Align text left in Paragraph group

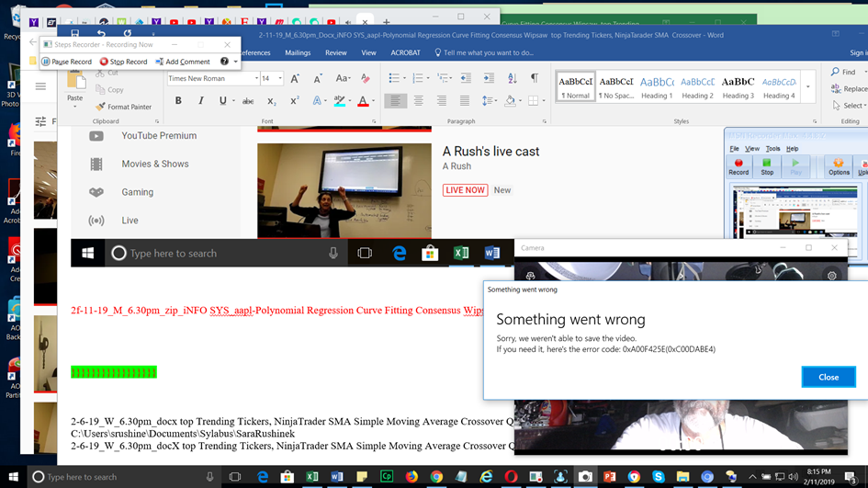(x=395, y=101)
